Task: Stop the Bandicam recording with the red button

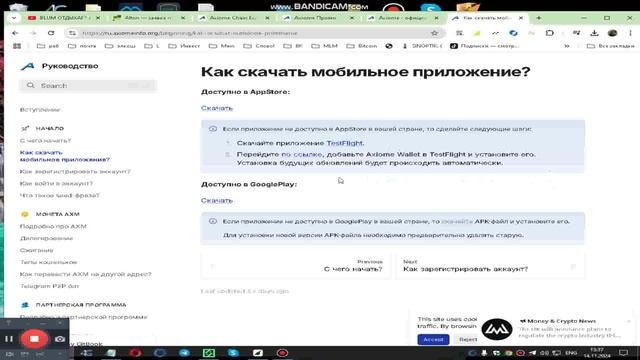Action: click(x=34, y=339)
